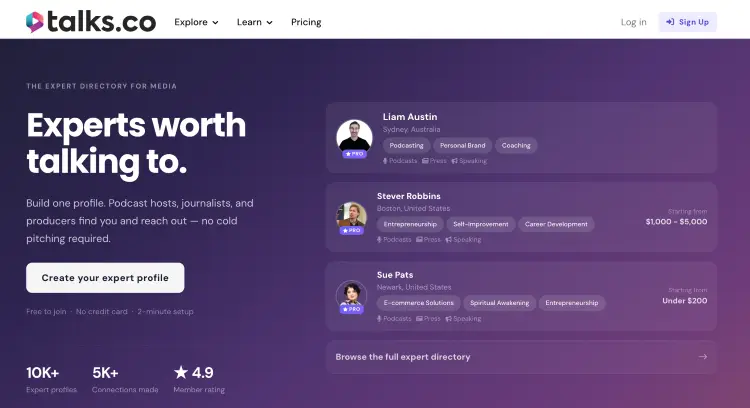Click the Create your expert profile button
Viewport: 750px width, 408px height.
click(x=105, y=278)
